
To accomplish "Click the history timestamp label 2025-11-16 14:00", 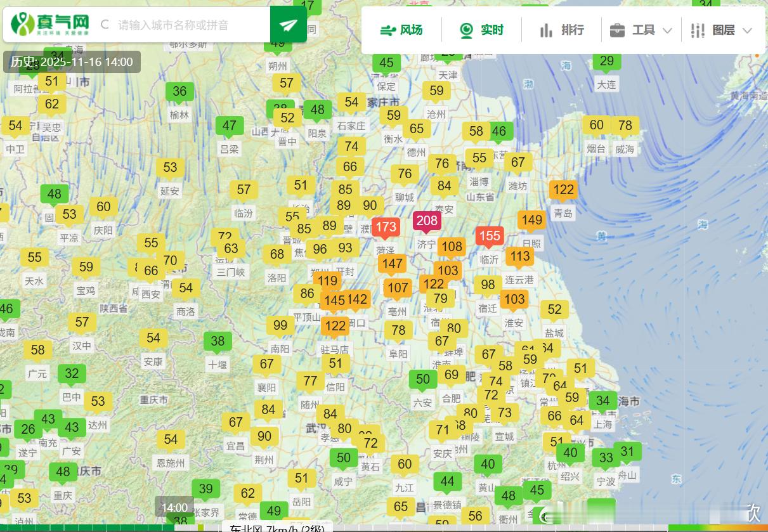I will point(72,62).
